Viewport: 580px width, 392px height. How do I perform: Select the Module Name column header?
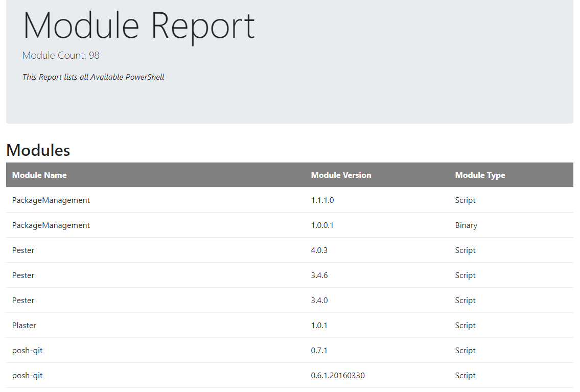[39, 175]
